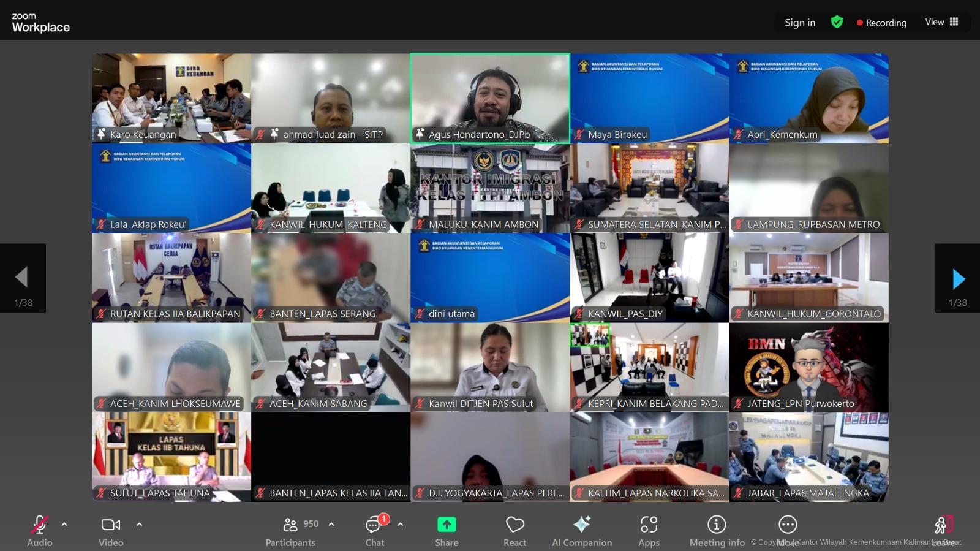Open the Chat panel icon

374,525
